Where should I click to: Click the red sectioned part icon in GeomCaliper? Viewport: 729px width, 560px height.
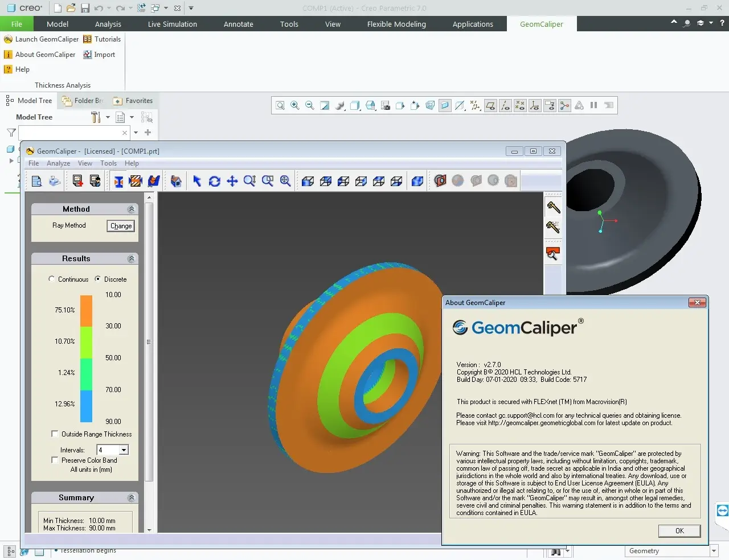point(440,181)
